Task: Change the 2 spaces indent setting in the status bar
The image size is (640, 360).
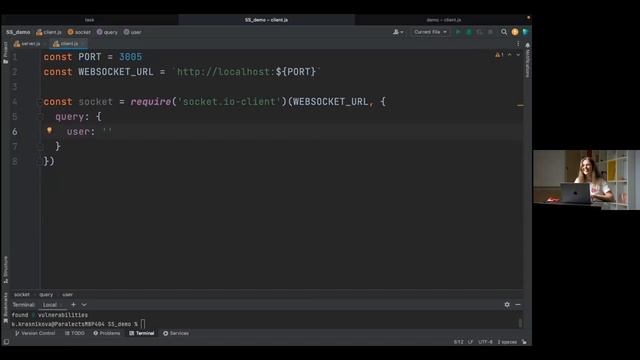Action: pyautogui.click(x=507, y=342)
